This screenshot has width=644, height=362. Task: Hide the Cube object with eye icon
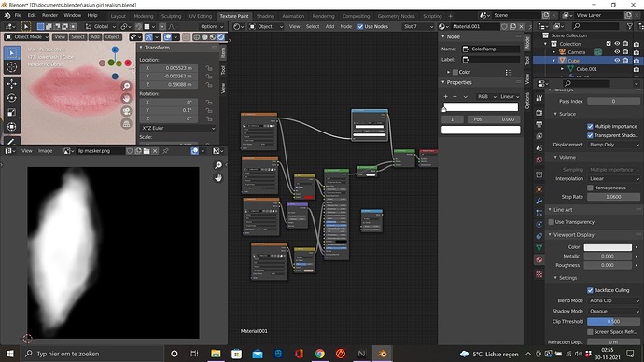click(x=617, y=61)
